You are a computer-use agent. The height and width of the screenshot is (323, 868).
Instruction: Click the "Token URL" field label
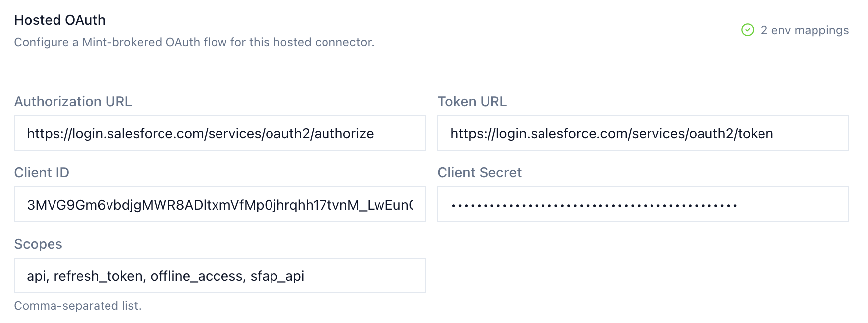[x=472, y=102]
